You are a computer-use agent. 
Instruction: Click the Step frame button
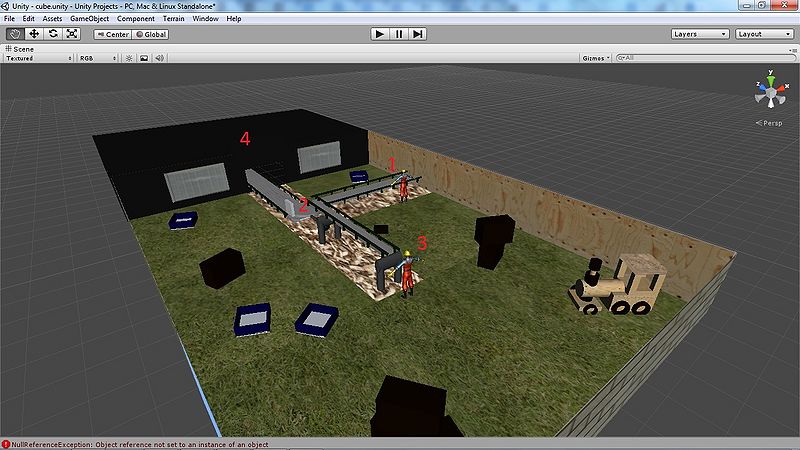click(x=418, y=33)
